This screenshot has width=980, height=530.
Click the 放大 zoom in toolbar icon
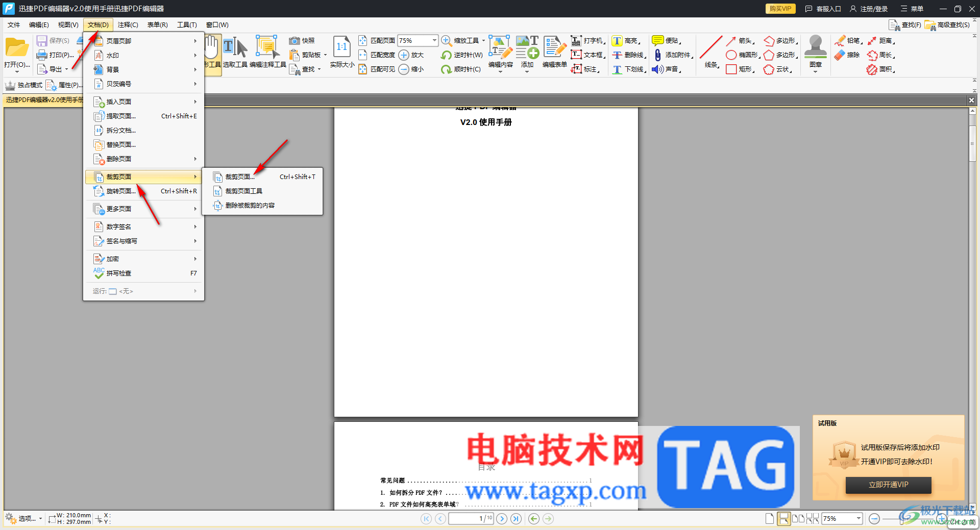point(404,55)
